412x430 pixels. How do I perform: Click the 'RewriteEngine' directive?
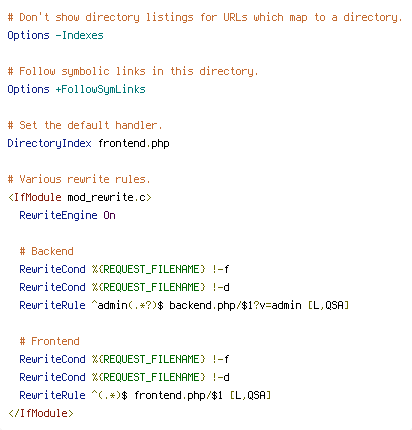[58, 215]
